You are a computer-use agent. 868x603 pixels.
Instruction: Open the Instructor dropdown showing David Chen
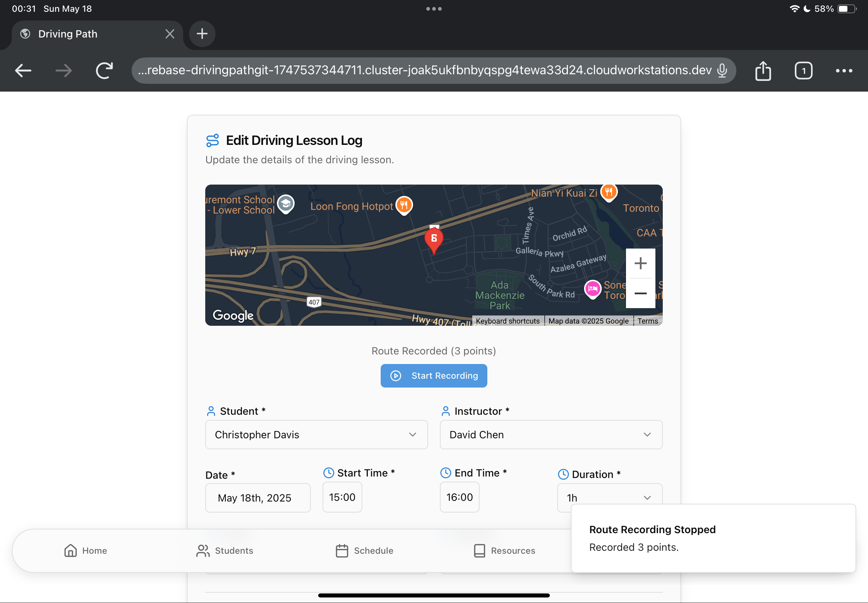coord(551,435)
